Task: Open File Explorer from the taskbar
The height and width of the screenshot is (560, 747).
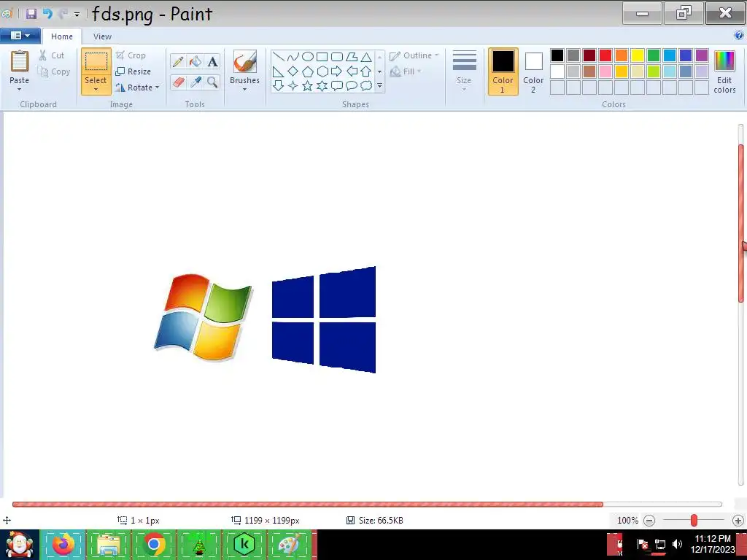Action: 109,544
